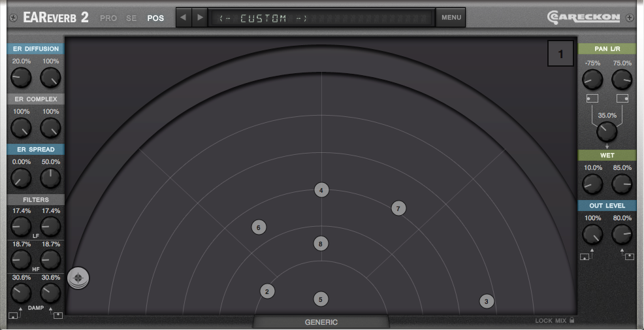
Task: Click the EAReverb 2 title
Action: tap(56, 18)
